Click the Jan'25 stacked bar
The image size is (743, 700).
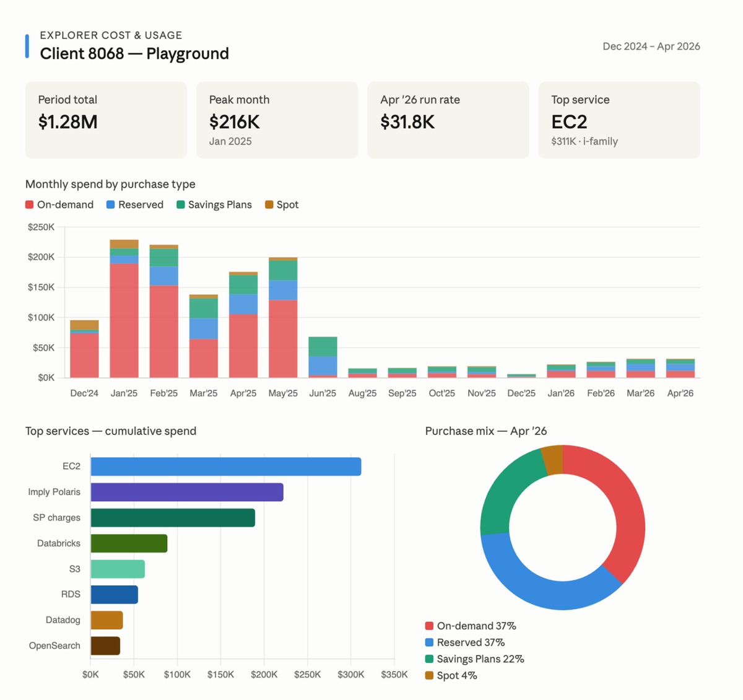coord(124,308)
